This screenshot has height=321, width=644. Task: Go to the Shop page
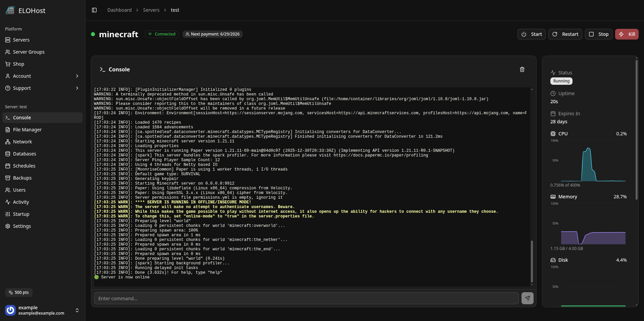click(42, 64)
